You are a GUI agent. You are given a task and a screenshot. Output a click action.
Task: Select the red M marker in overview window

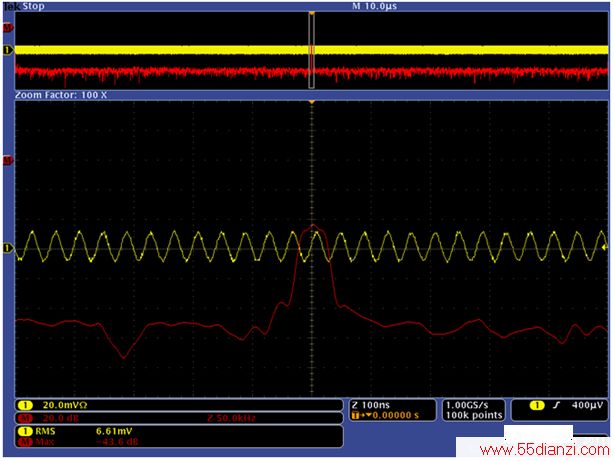click(x=7, y=28)
